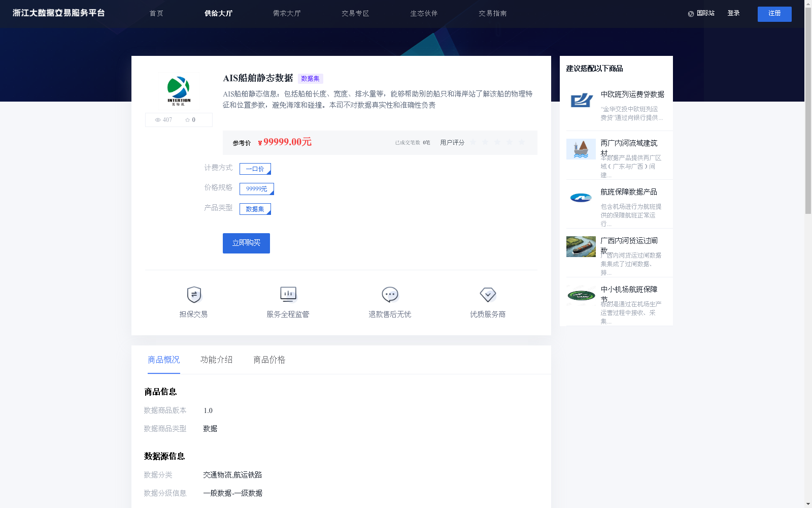Click the 立即购买 button
The image size is (812, 508).
click(x=246, y=243)
